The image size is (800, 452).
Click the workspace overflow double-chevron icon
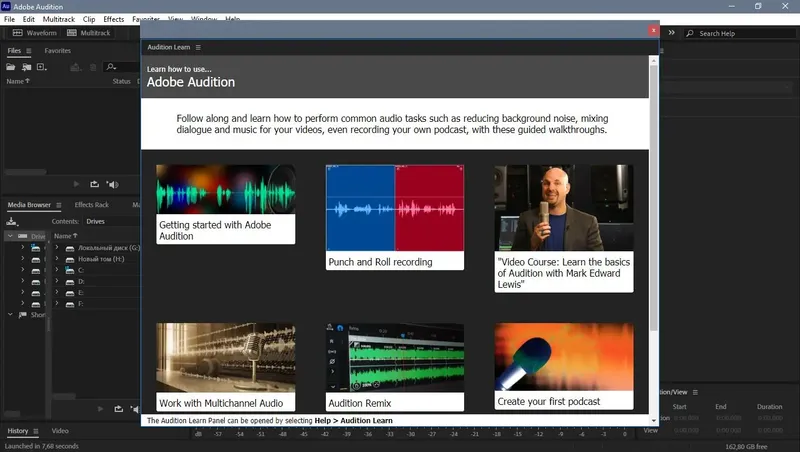coord(671,33)
